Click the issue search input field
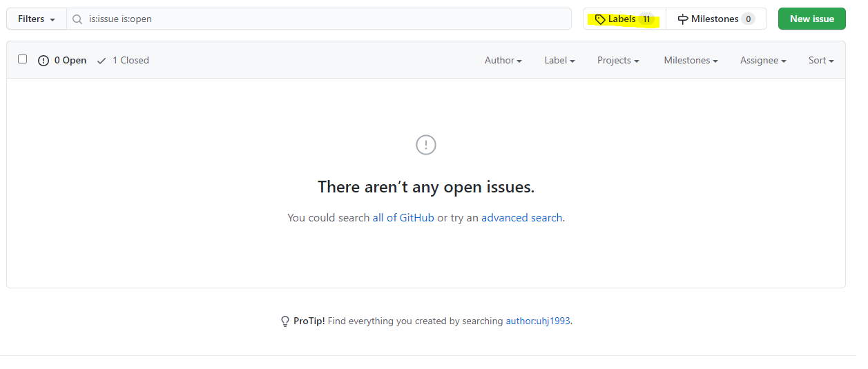The width and height of the screenshot is (868, 369). pyautogui.click(x=319, y=19)
